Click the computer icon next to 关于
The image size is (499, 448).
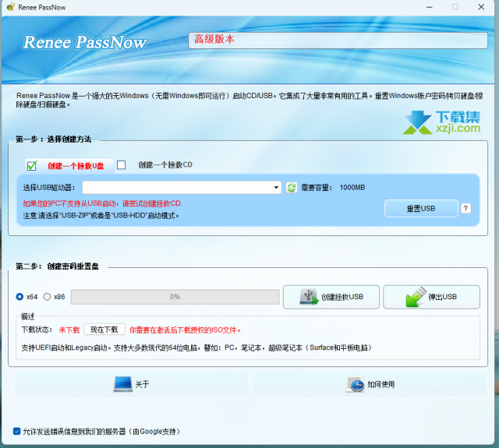(123, 384)
